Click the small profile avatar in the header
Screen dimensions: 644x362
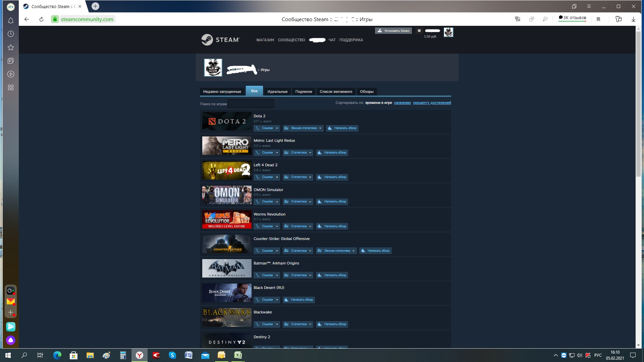(448, 32)
